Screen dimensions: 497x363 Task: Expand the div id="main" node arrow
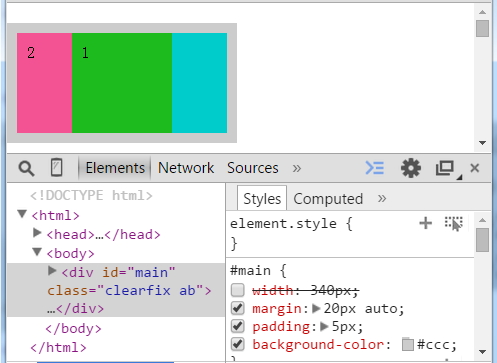[x=52, y=271]
